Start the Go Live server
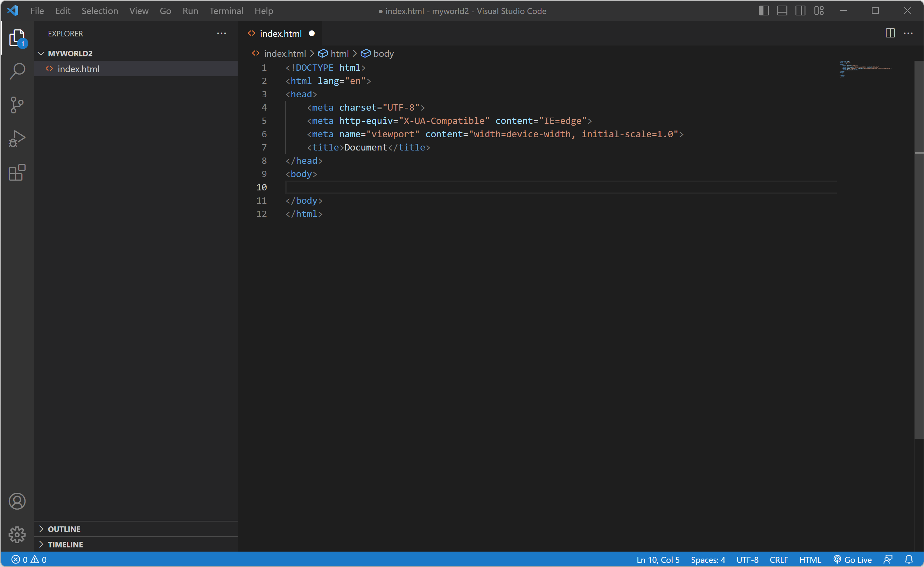The image size is (924, 567). [x=853, y=560]
